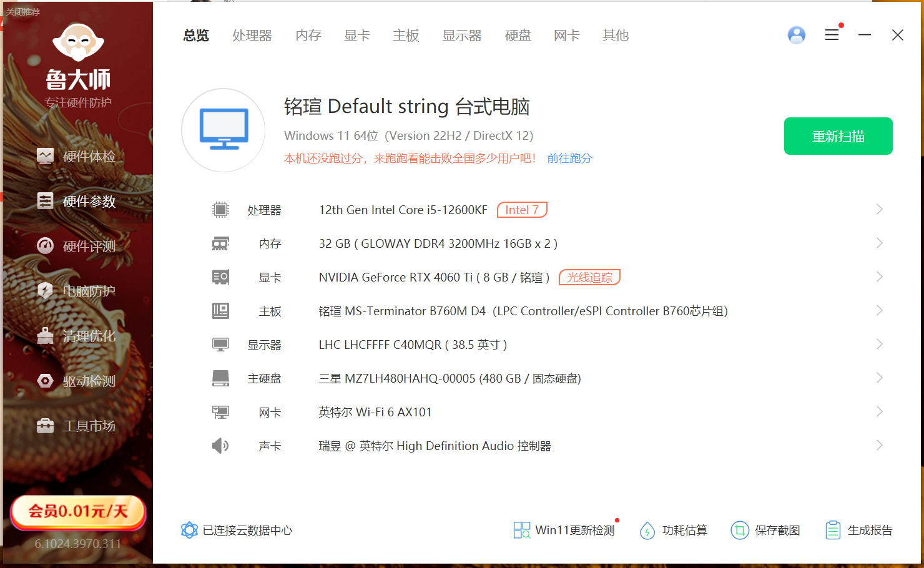The width and height of the screenshot is (924, 568).
Task: Click the 重新扫描 button
Action: (838, 135)
